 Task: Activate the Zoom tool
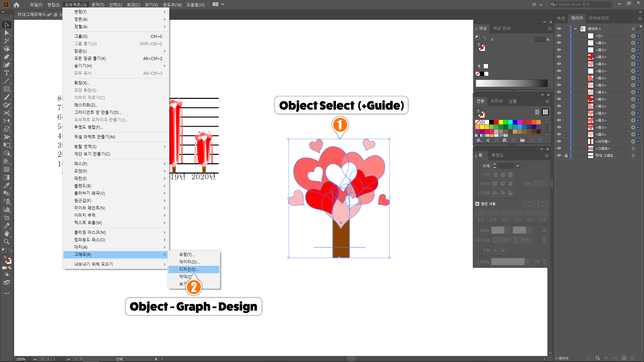pyautogui.click(x=6, y=242)
